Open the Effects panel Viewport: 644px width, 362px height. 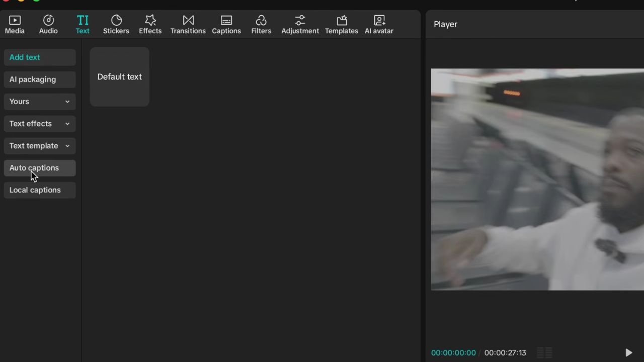[x=150, y=24]
